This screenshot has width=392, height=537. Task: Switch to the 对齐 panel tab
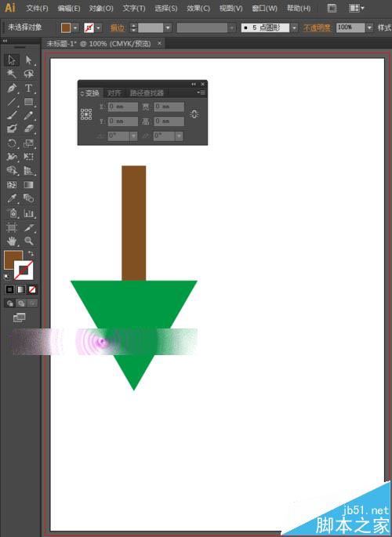pos(114,93)
